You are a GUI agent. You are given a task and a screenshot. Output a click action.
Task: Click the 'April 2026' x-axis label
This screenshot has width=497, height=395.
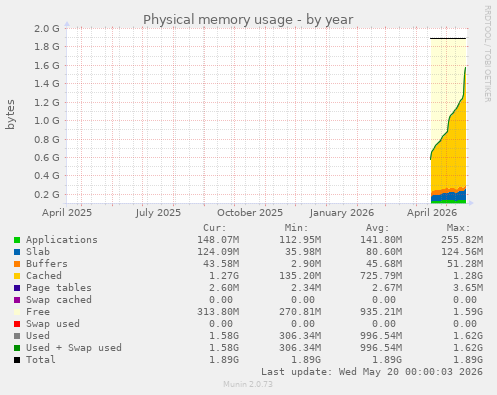click(x=432, y=213)
